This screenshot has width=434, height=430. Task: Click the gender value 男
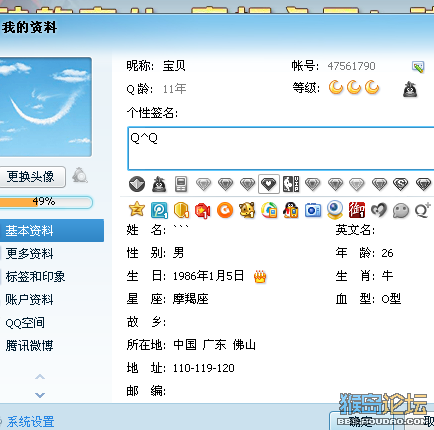[178, 253]
